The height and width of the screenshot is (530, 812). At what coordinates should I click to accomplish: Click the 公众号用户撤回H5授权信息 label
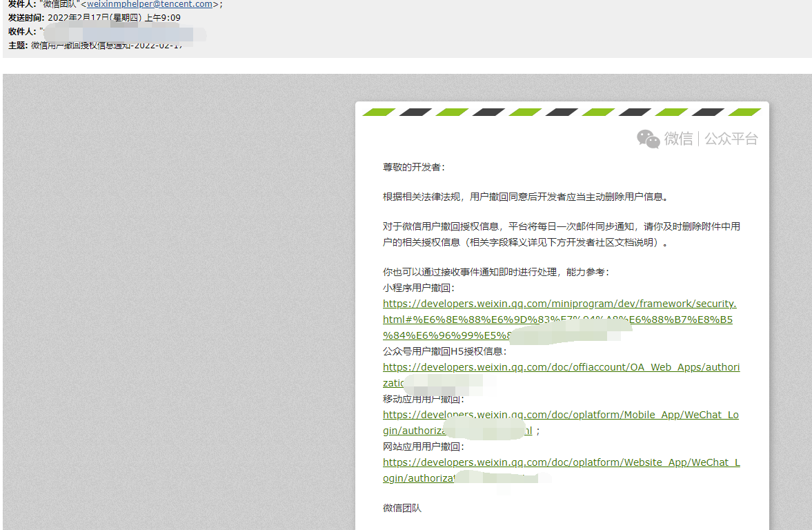[445, 352]
